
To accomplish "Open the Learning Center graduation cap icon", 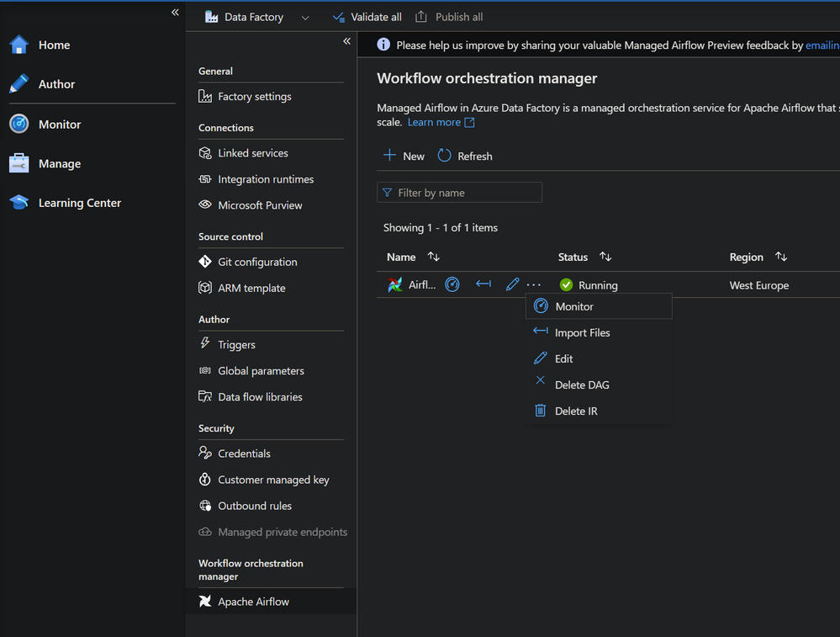I will pos(19,203).
